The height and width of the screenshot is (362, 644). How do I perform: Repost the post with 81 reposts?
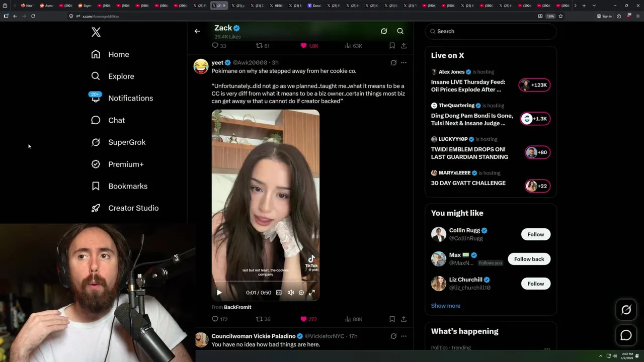pos(263,46)
